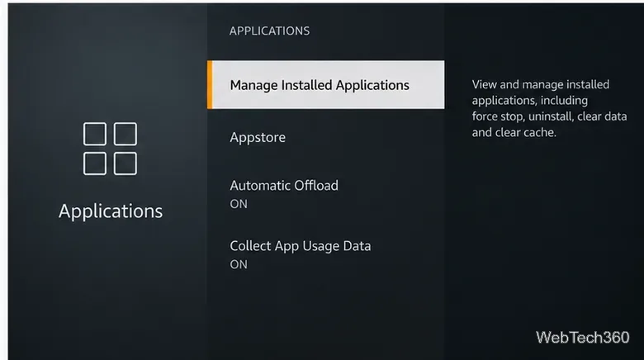644x360 pixels.
Task: Click the description 'View and manage installed applications'
Action: click(549, 108)
